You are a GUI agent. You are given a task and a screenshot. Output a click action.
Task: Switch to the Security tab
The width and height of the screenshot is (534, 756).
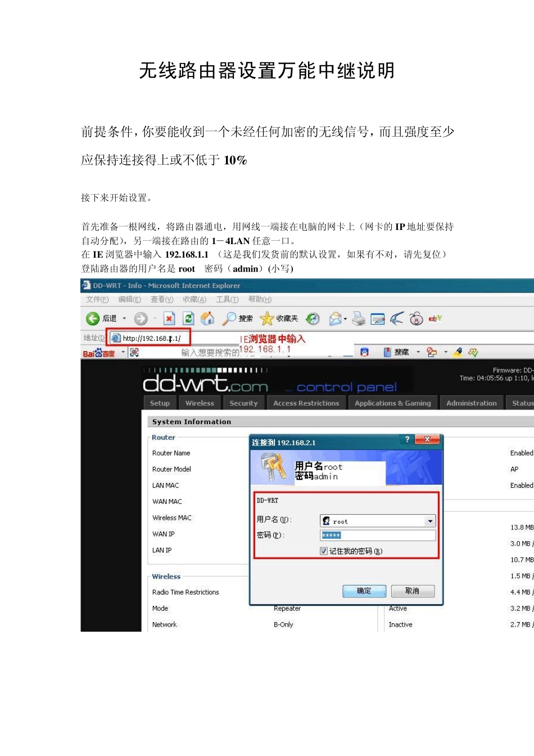pyautogui.click(x=243, y=403)
